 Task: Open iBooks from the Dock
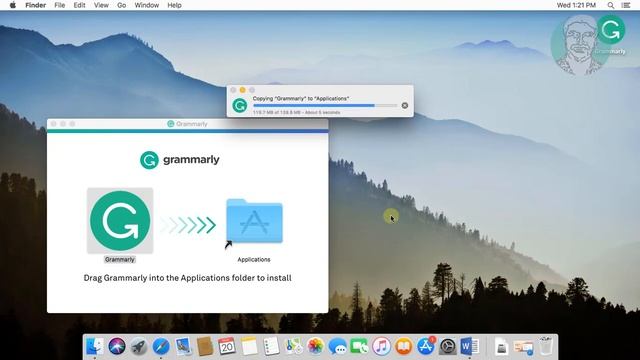pos(403,347)
